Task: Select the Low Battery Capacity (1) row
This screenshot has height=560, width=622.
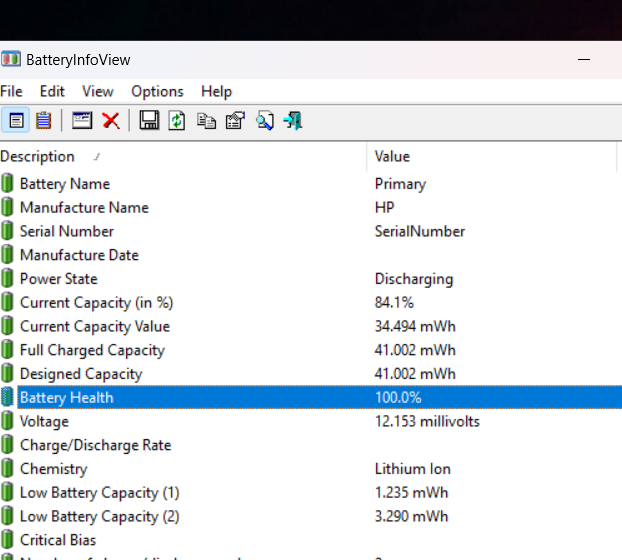Action: click(x=311, y=493)
